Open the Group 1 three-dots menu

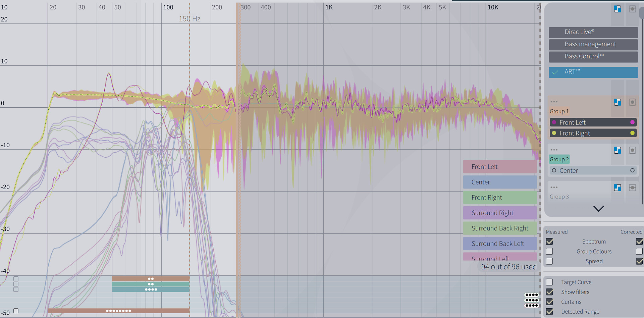(x=554, y=102)
